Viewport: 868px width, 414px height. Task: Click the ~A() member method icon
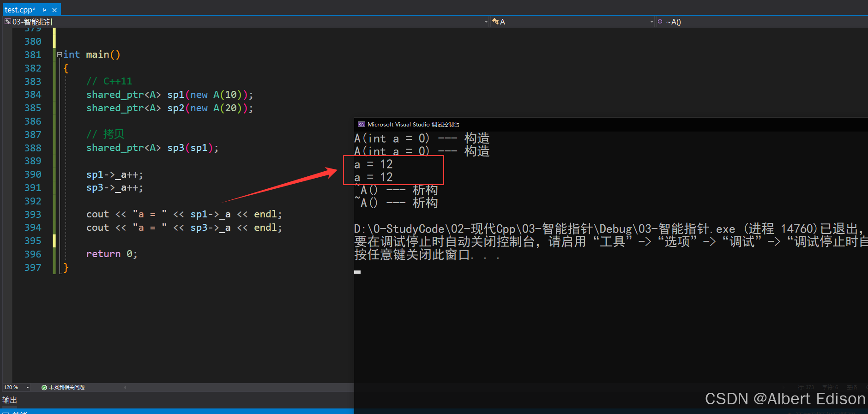coord(660,22)
